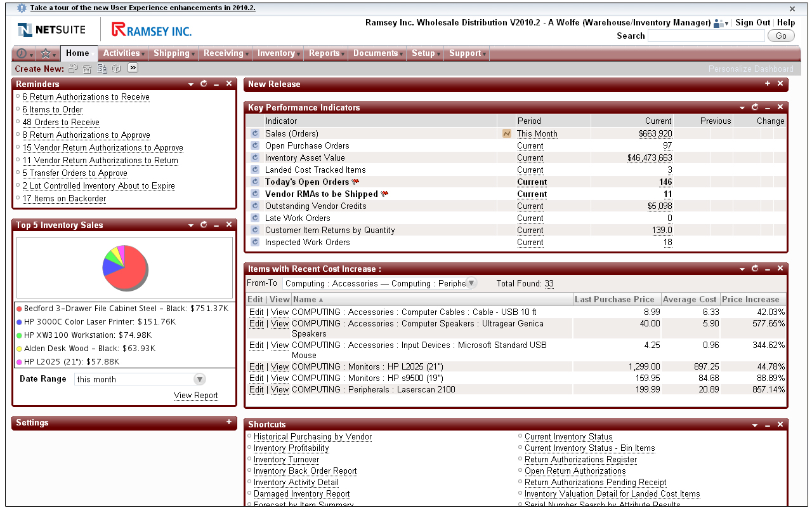Open the Inventory menu
Viewport: 812px width, 508px height.
click(x=276, y=53)
